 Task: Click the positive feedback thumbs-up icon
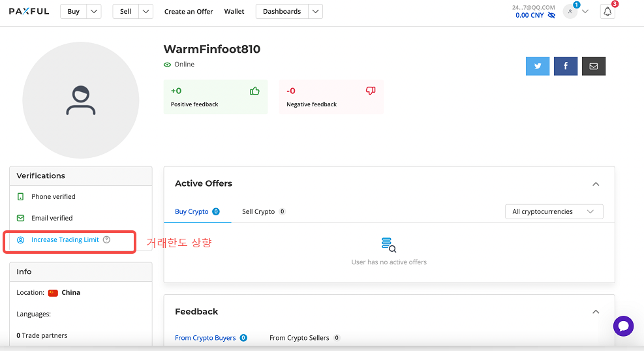point(254,91)
